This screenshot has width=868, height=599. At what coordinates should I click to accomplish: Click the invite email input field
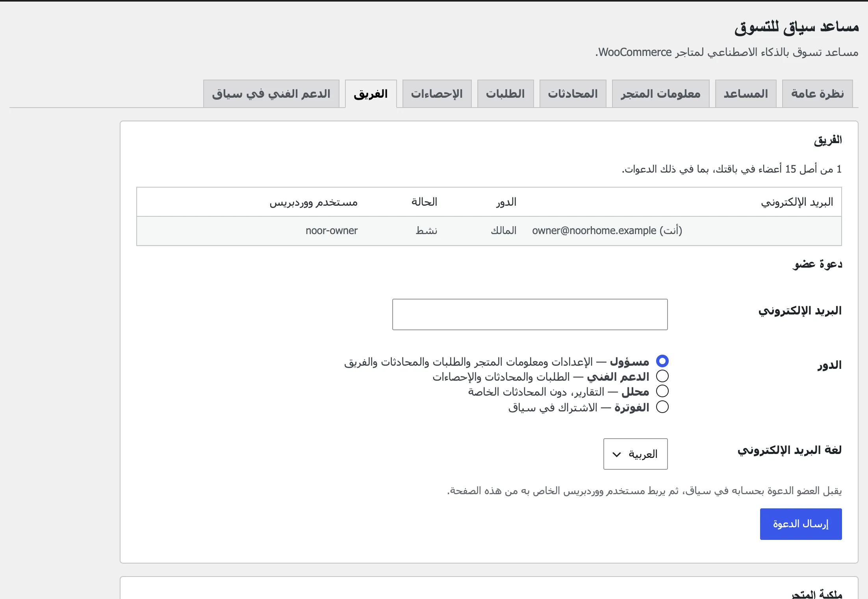pos(530,314)
